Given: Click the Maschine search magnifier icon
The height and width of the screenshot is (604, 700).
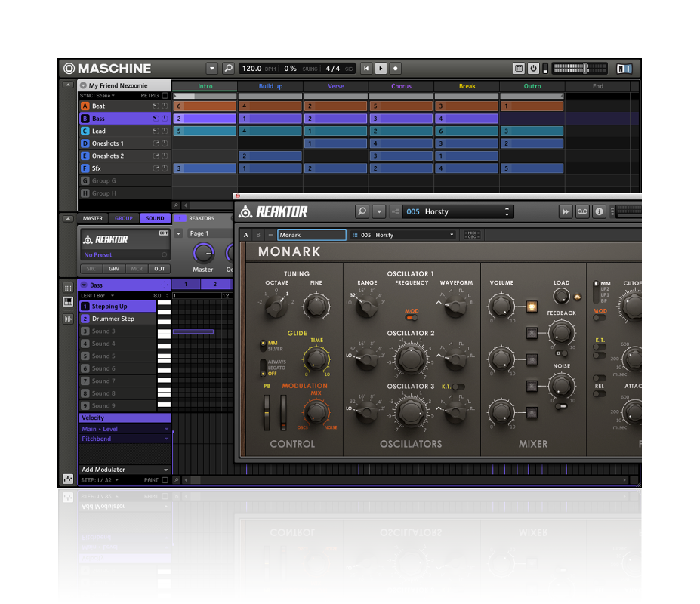Looking at the screenshot, I should (228, 69).
